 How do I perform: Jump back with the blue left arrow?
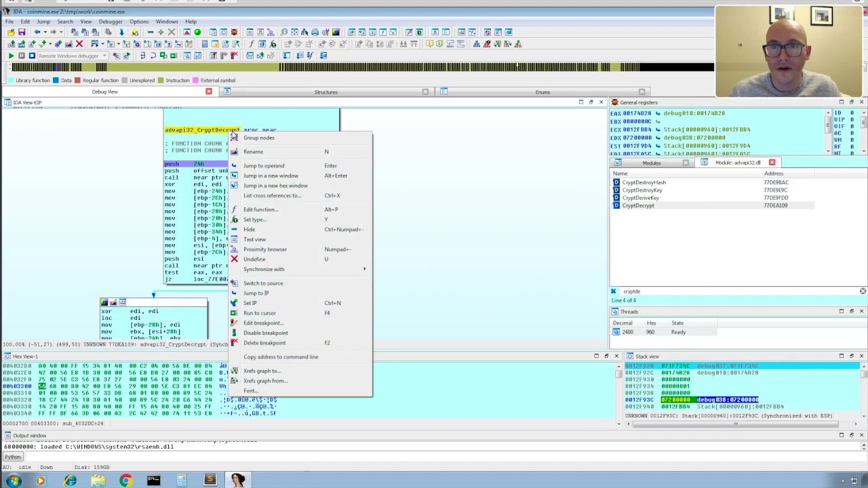click(x=38, y=32)
